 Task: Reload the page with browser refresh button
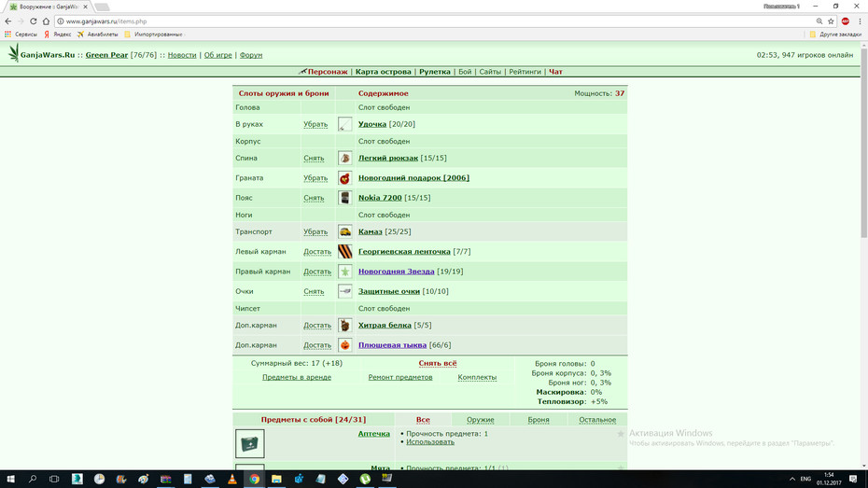coord(34,21)
